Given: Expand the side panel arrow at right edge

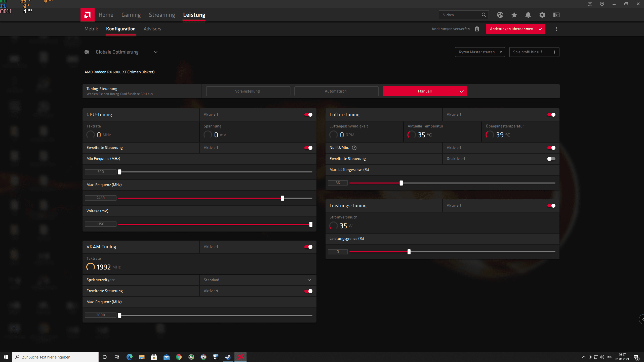Looking at the screenshot, I should pos(642,319).
